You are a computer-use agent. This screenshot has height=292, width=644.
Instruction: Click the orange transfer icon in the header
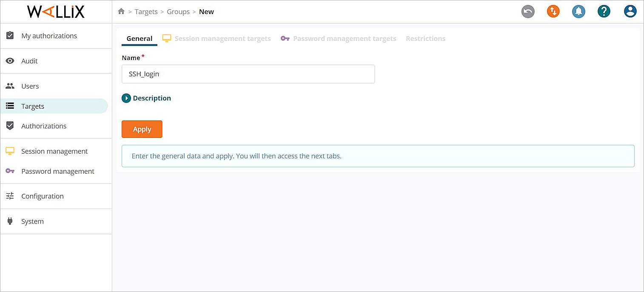tap(553, 11)
